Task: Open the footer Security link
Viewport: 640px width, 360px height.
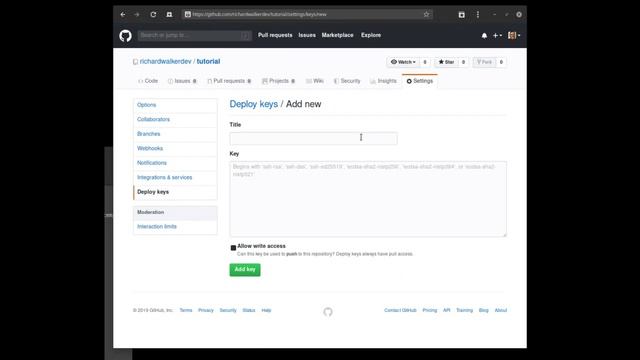Action: click(x=228, y=310)
